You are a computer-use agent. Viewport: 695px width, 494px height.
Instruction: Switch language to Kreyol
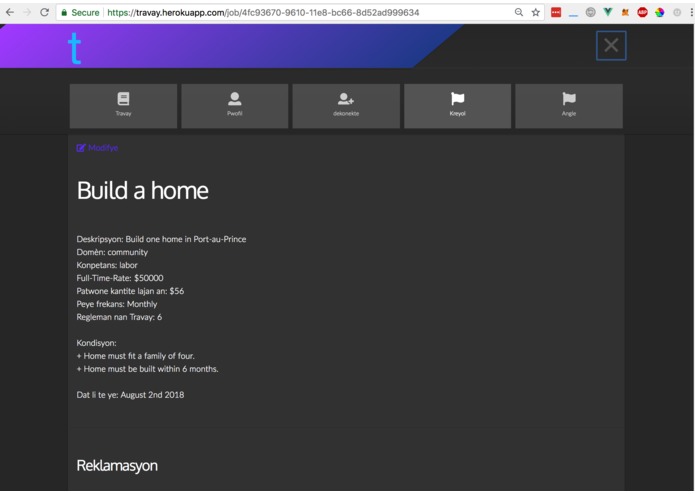point(457,106)
